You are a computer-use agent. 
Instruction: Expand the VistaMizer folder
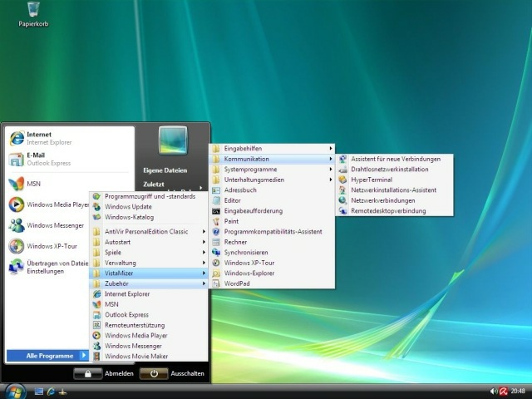[x=149, y=273]
